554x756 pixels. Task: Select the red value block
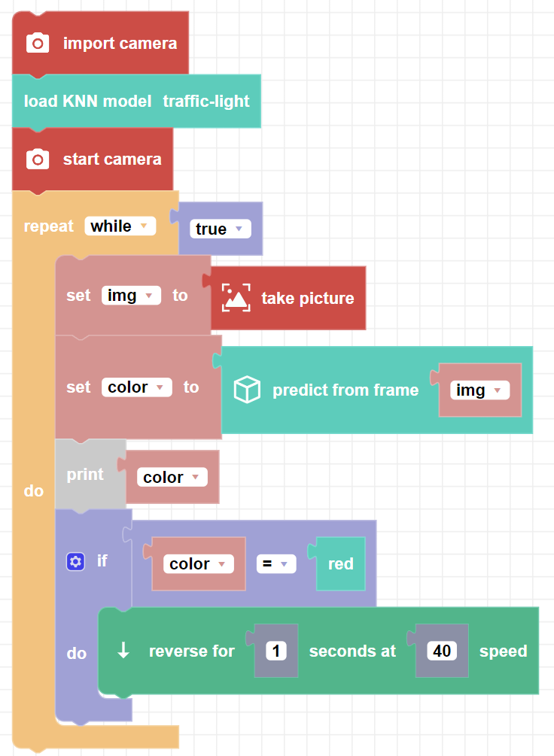(341, 564)
